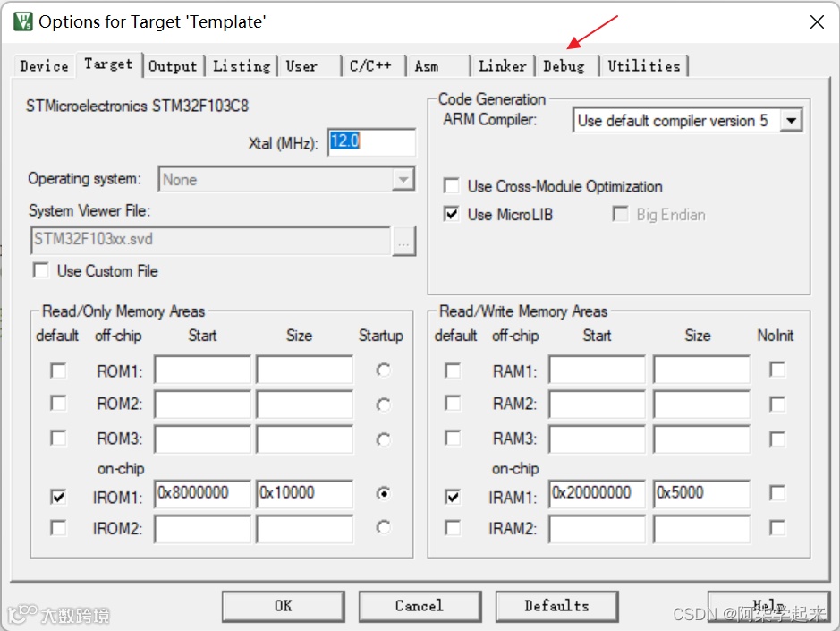
Task: Click the IROM2 Start field
Action: tap(202, 529)
